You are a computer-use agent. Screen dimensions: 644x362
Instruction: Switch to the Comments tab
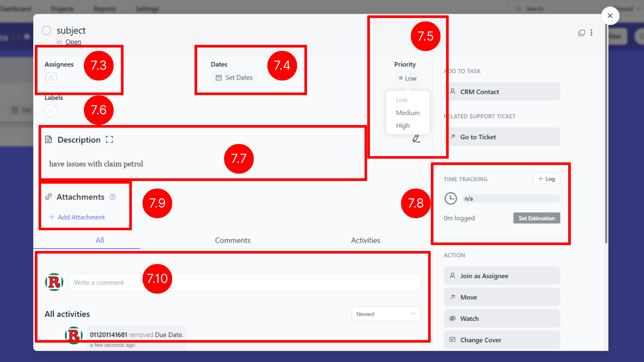point(232,240)
